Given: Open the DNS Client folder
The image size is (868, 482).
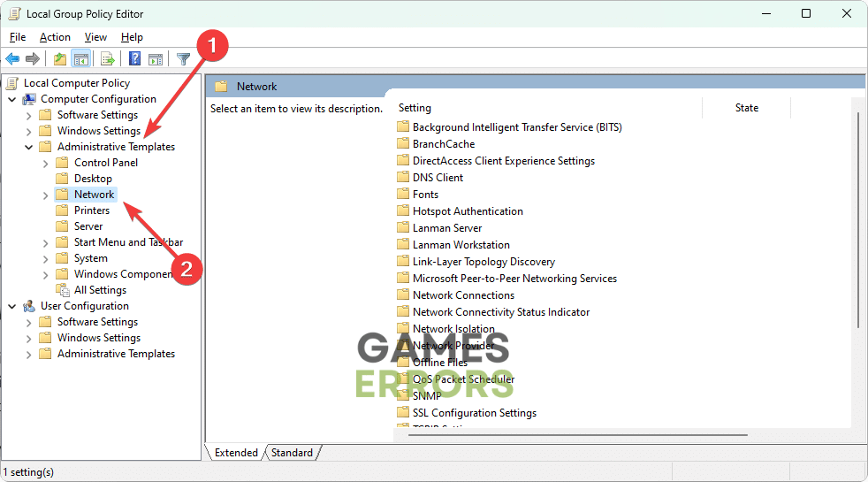Looking at the screenshot, I should (438, 177).
